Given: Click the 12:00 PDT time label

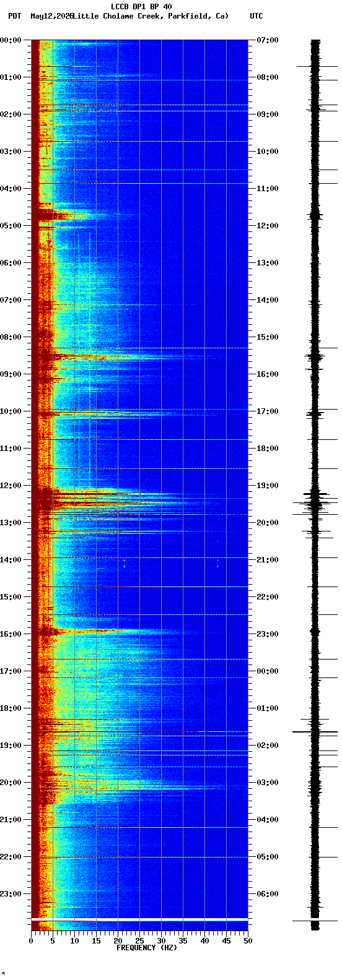Looking at the screenshot, I should pos(11,486).
